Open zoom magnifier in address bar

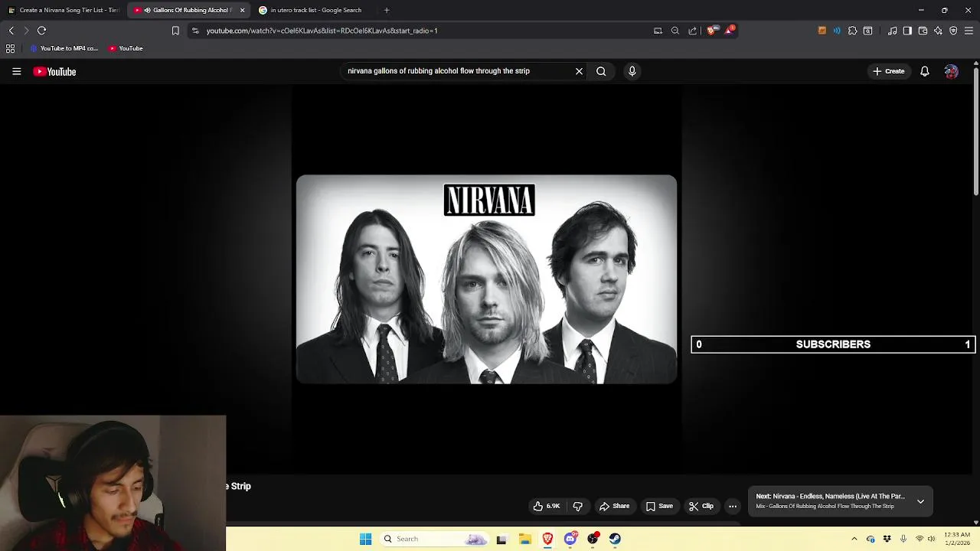click(675, 31)
